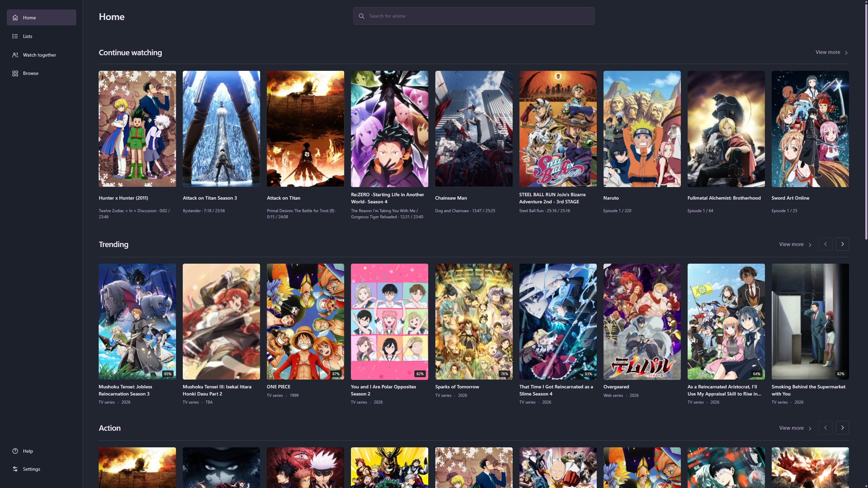Click the Help question mark icon
Image resolution: width=868 pixels, height=488 pixels.
coord(15,451)
